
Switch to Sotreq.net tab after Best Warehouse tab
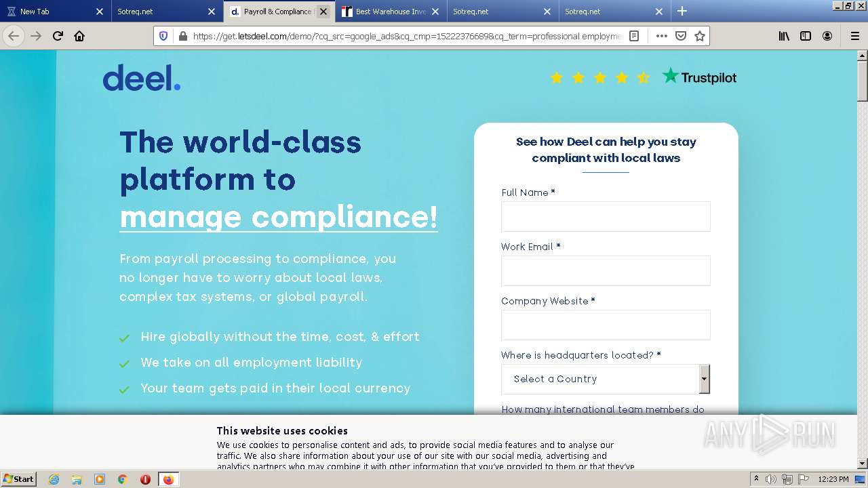502,12
